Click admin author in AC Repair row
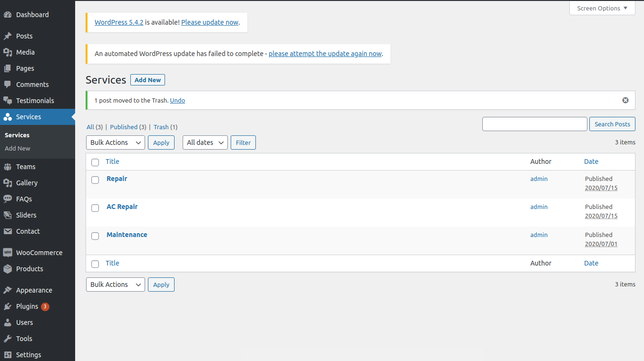Viewport: 644px width, 361px height. (539, 207)
